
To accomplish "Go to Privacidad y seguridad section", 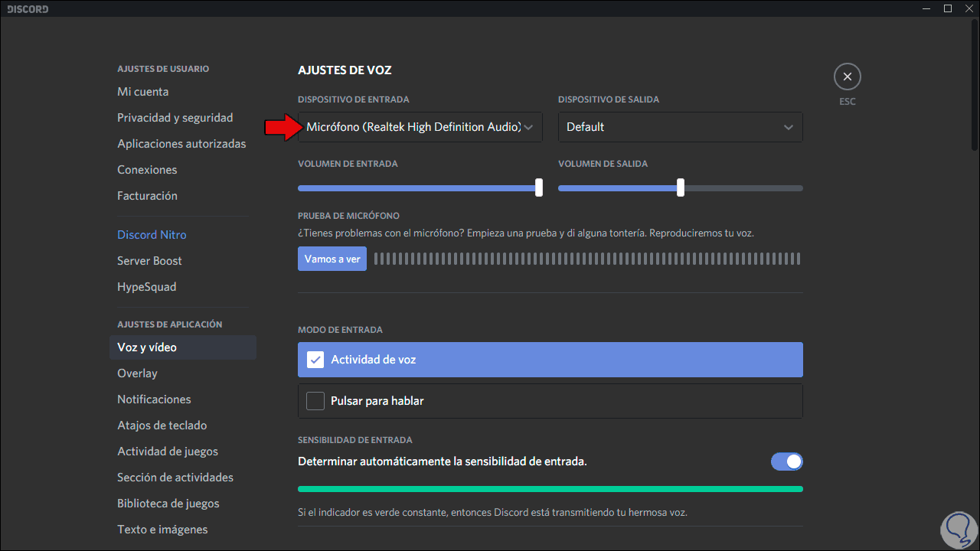I will (x=175, y=118).
